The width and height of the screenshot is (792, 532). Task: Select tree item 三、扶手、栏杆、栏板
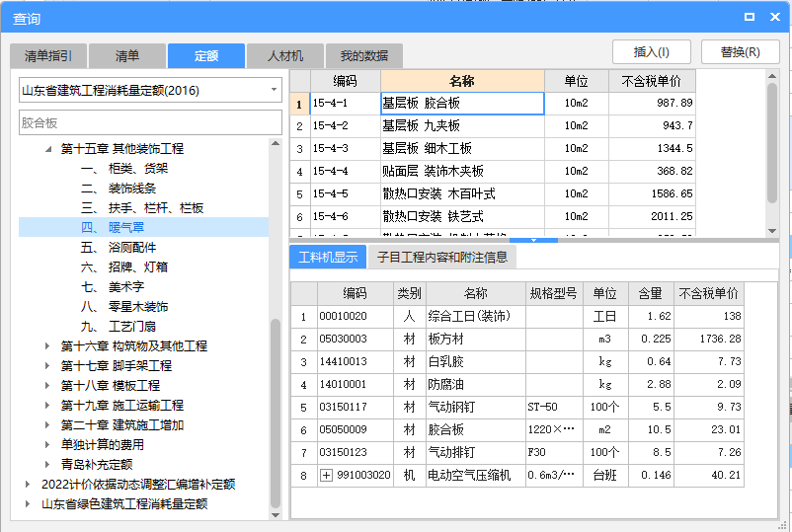(x=142, y=208)
